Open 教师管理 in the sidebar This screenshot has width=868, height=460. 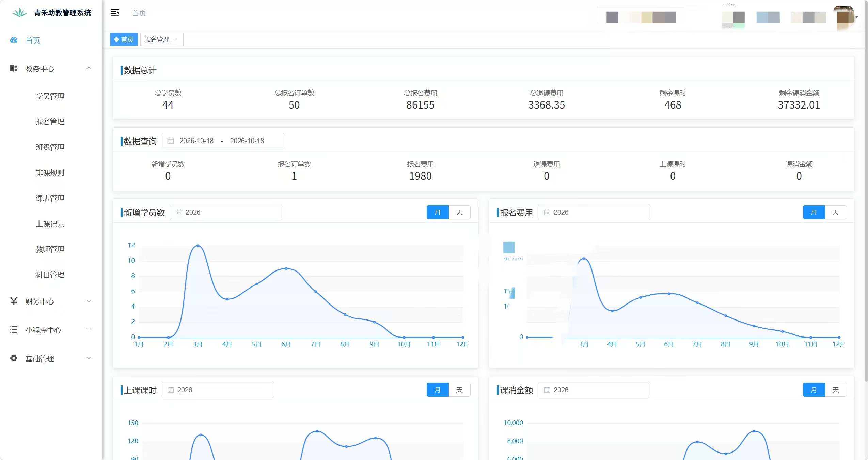tap(50, 249)
